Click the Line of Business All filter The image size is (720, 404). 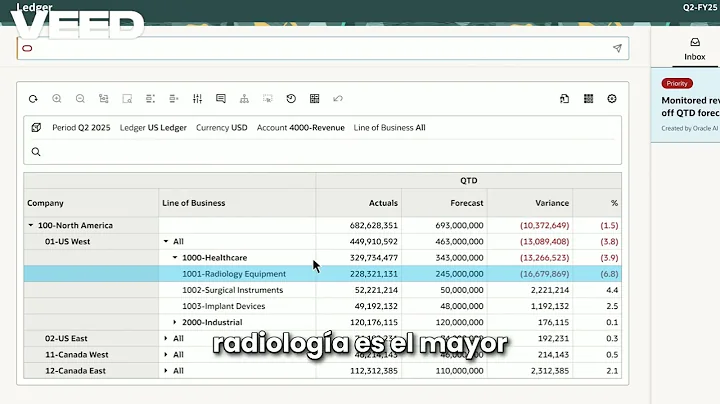pyautogui.click(x=389, y=128)
